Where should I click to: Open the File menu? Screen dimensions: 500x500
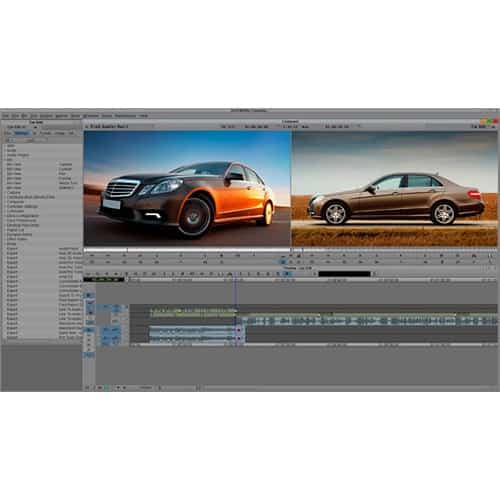pyautogui.click(x=5, y=116)
